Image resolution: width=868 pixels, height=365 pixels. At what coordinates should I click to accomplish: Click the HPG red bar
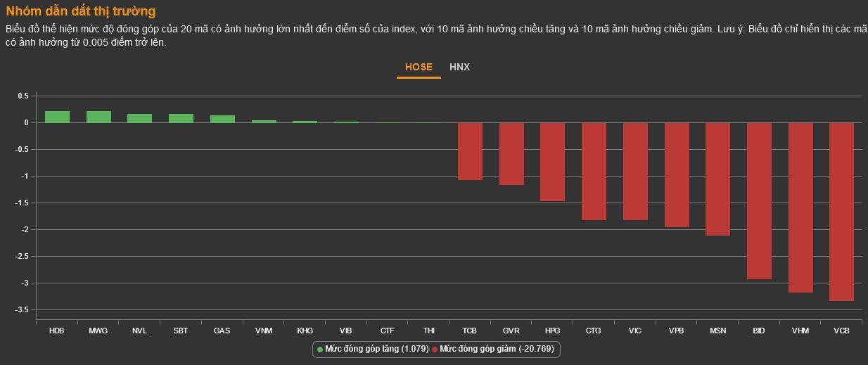click(x=553, y=162)
